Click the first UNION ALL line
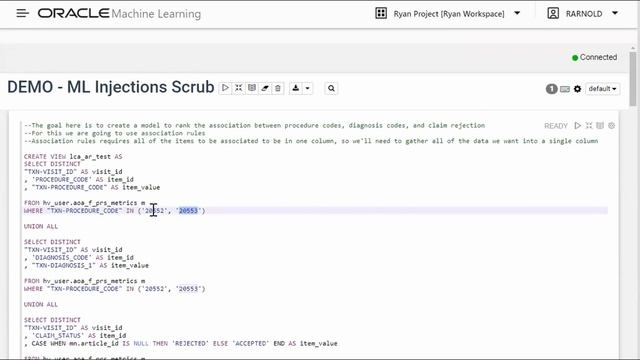This screenshot has width=640, height=360. [41, 226]
